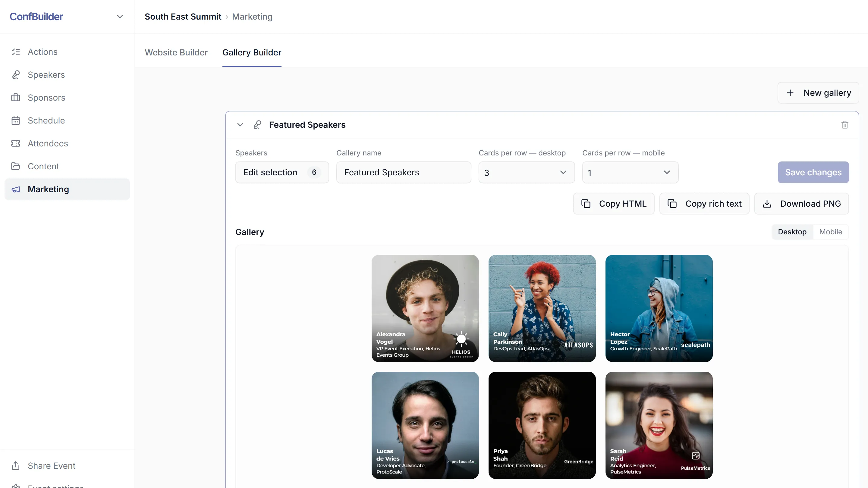Viewport: 868px width, 488px height.
Task: Collapse the Featured Speakers gallery panel
Action: (240, 125)
